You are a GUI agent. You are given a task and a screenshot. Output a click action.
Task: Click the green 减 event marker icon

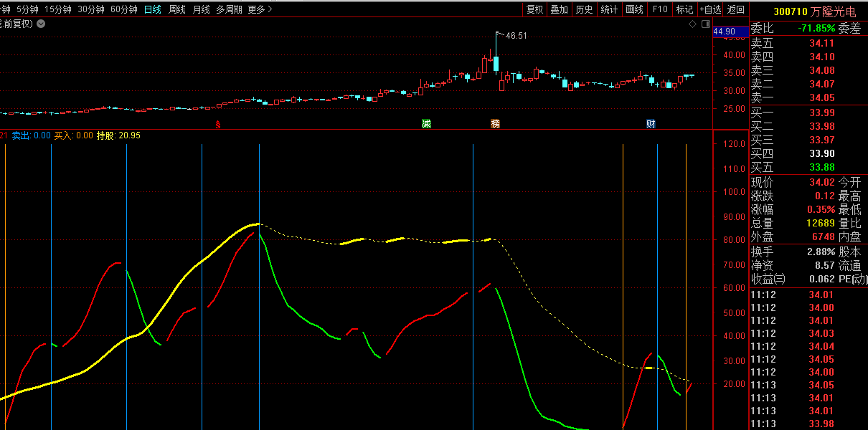pyautogui.click(x=426, y=124)
